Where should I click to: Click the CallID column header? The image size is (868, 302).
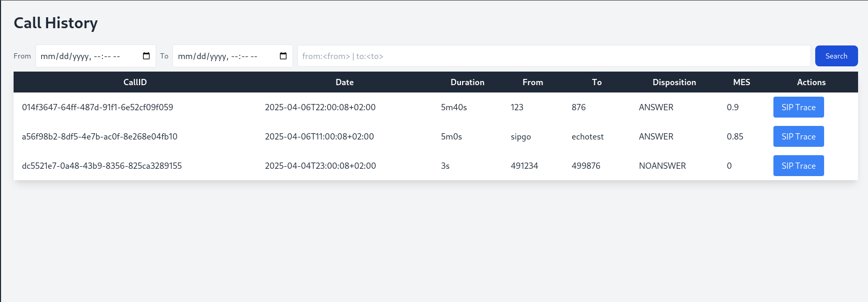[x=135, y=82]
